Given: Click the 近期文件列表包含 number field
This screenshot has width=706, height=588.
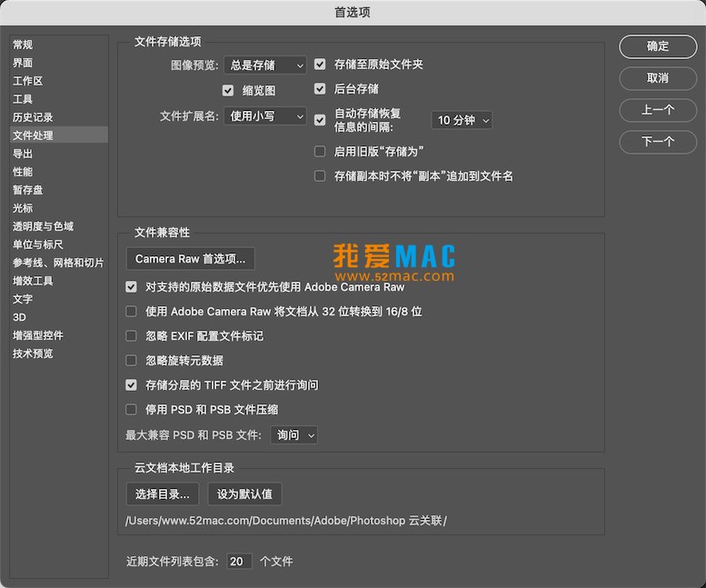Looking at the screenshot, I should 239,562.
